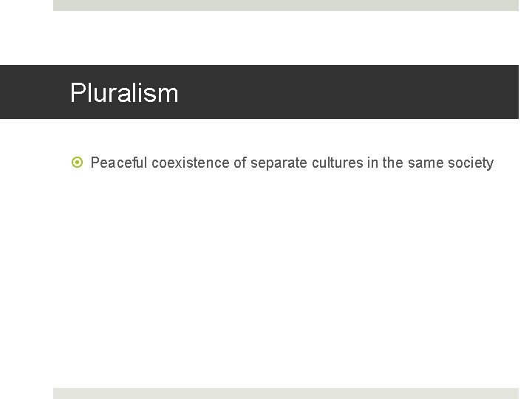Click the white strip above the dark banner

pyautogui.click(x=286, y=38)
